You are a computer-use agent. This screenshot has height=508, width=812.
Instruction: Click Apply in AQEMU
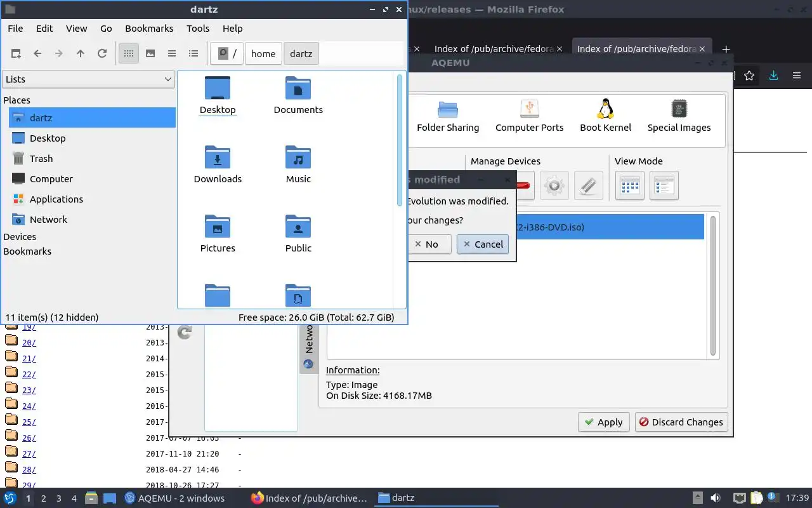(x=603, y=422)
